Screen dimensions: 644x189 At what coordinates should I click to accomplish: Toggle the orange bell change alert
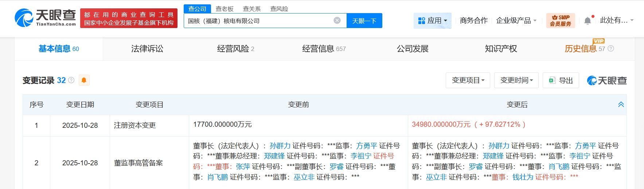point(84,80)
